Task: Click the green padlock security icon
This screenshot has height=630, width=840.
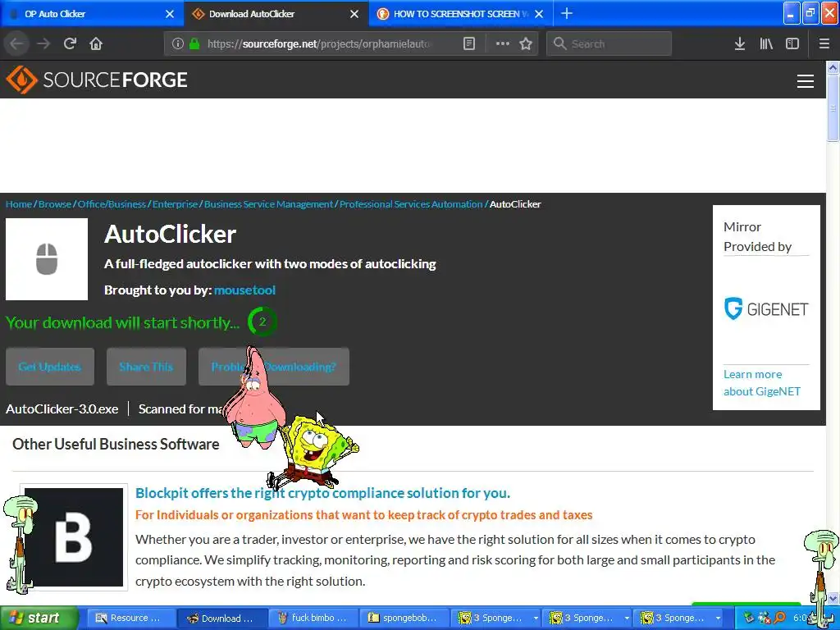Action: 194,43
